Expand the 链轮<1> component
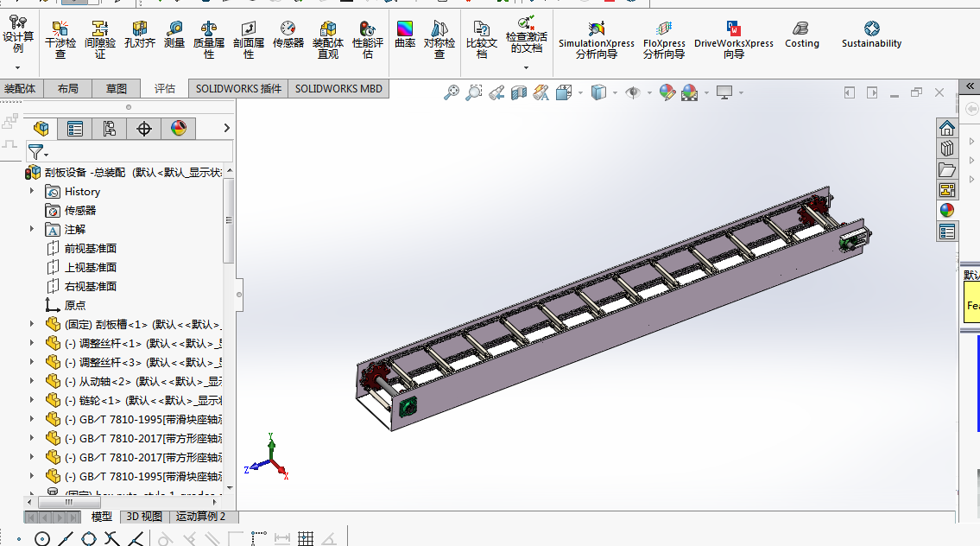This screenshot has height=546, width=980. pos(32,400)
